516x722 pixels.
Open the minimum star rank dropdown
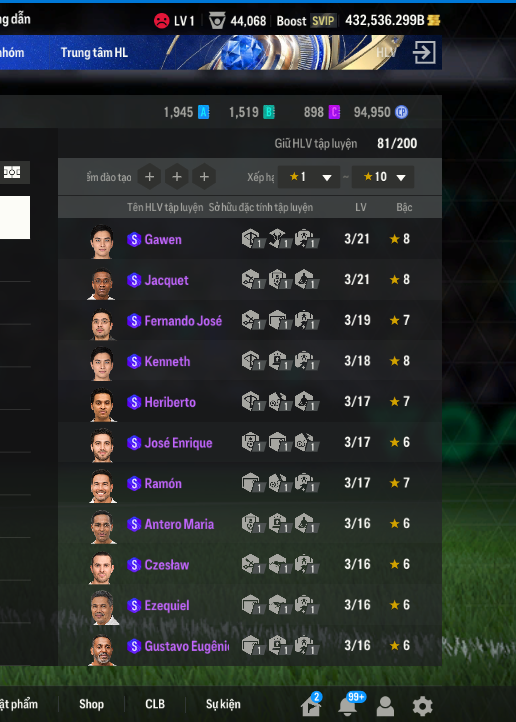pyautogui.click(x=309, y=177)
